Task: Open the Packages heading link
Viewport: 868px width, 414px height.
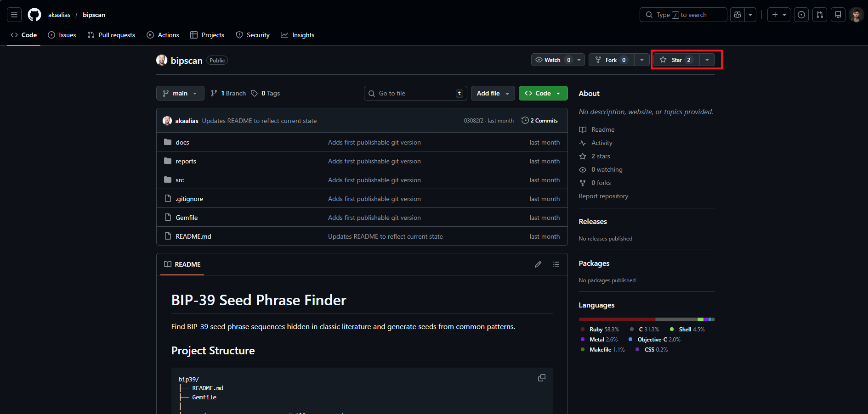Action: 594,263
